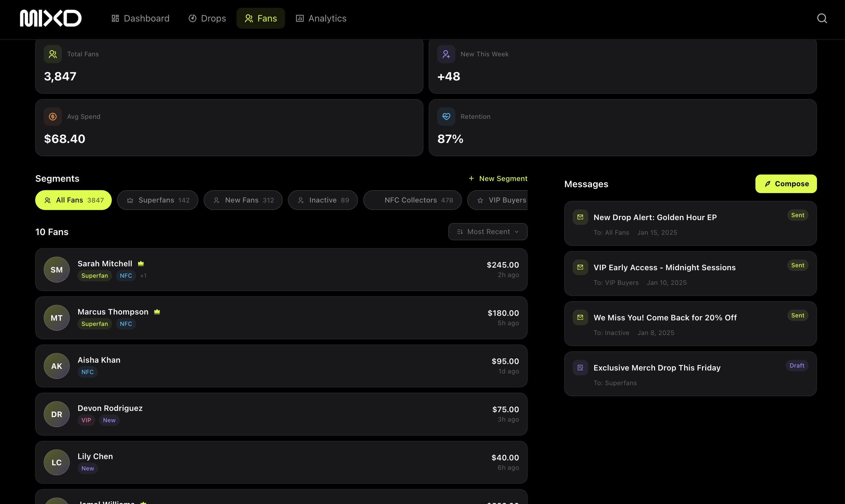
Task: Filter by Superfans segment
Action: [158, 200]
